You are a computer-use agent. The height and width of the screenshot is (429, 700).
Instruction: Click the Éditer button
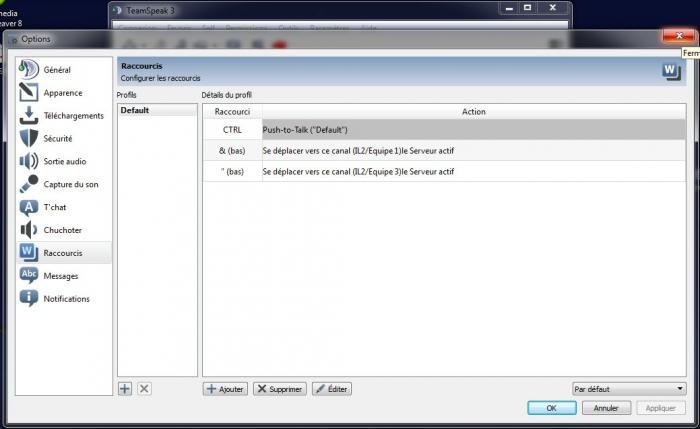pos(332,389)
